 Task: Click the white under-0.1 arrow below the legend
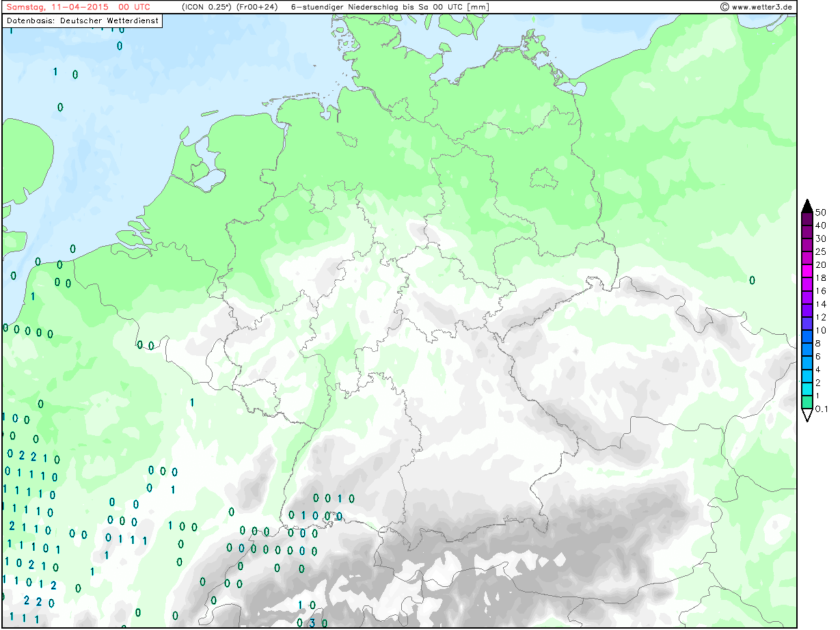click(x=807, y=415)
